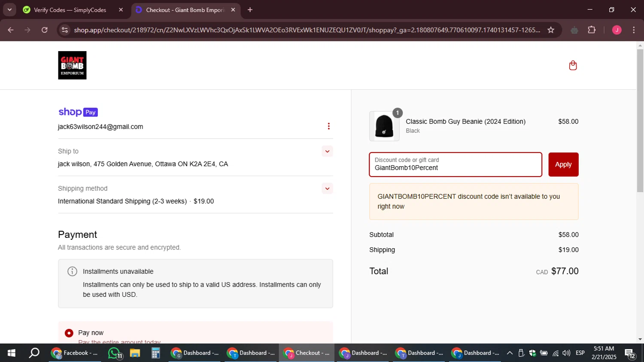Viewport: 644px width, 362px height.
Task: Open the Facebook Chrome taskbar window
Action: click(x=75, y=353)
